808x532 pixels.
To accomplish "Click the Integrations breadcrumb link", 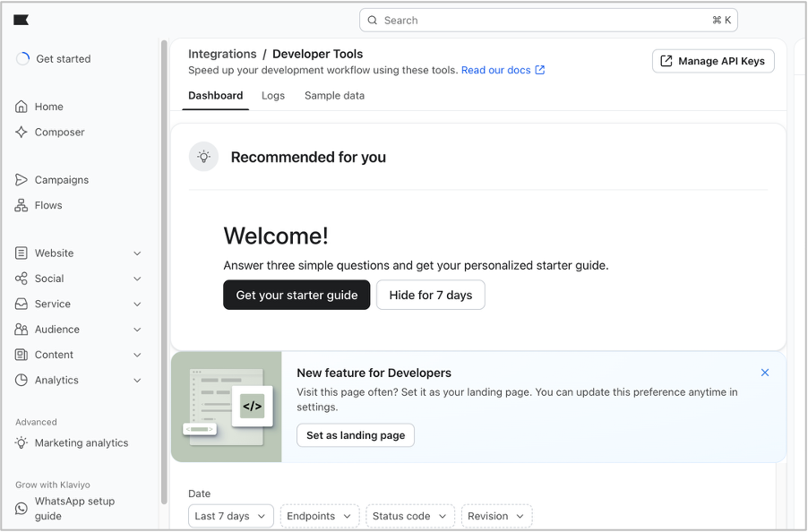I will [x=222, y=54].
